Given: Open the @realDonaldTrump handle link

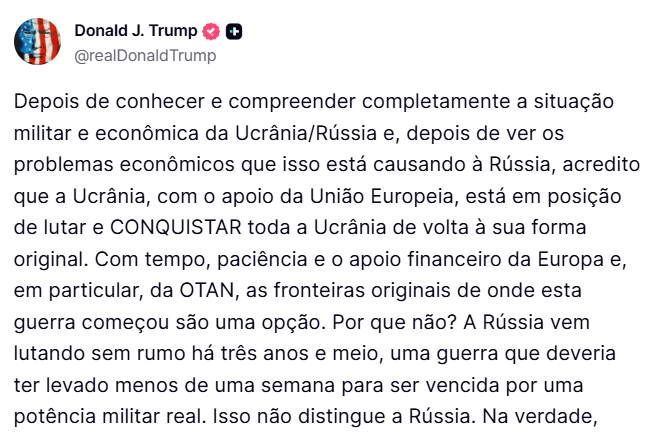Looking at the screenshot, I should click(x=145, y=56).
